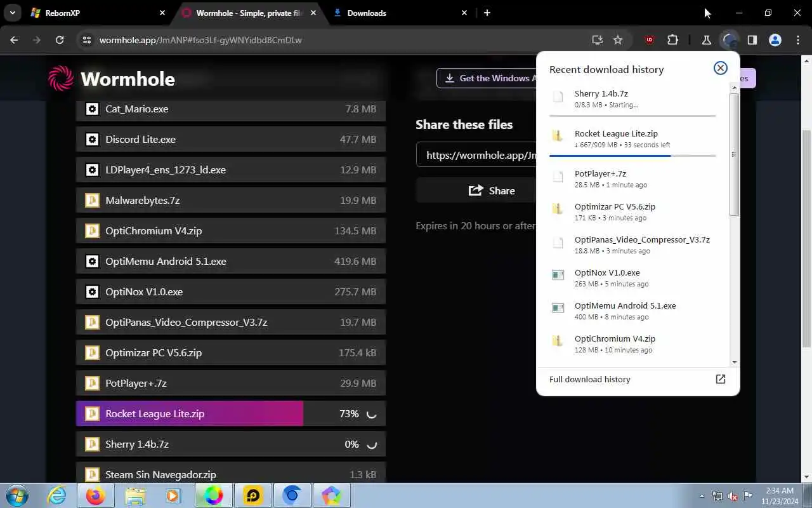Image resolution: width=812 pixels, height=508 pixels.
Task: Click Full download history link
Action: pyautogui.click(x=590, y=379)
